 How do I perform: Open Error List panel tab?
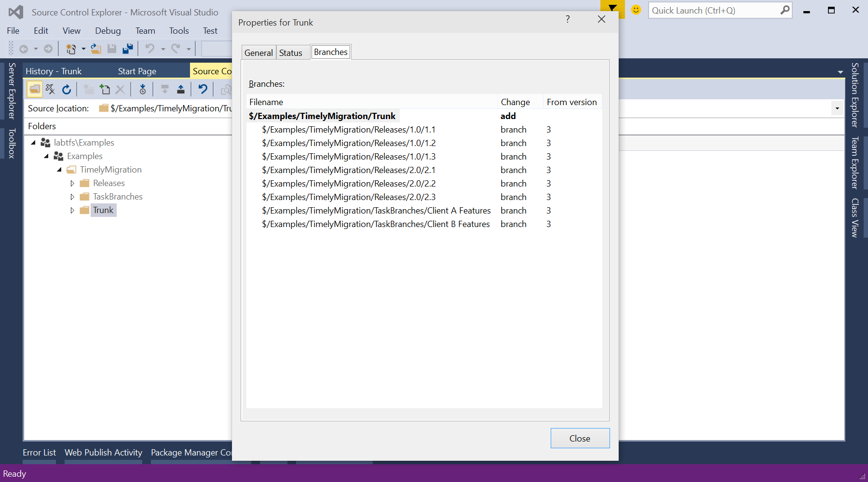coord(39,453)
